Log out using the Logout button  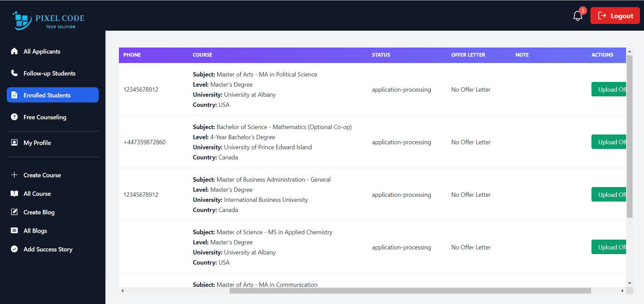(x=615, y=16)
